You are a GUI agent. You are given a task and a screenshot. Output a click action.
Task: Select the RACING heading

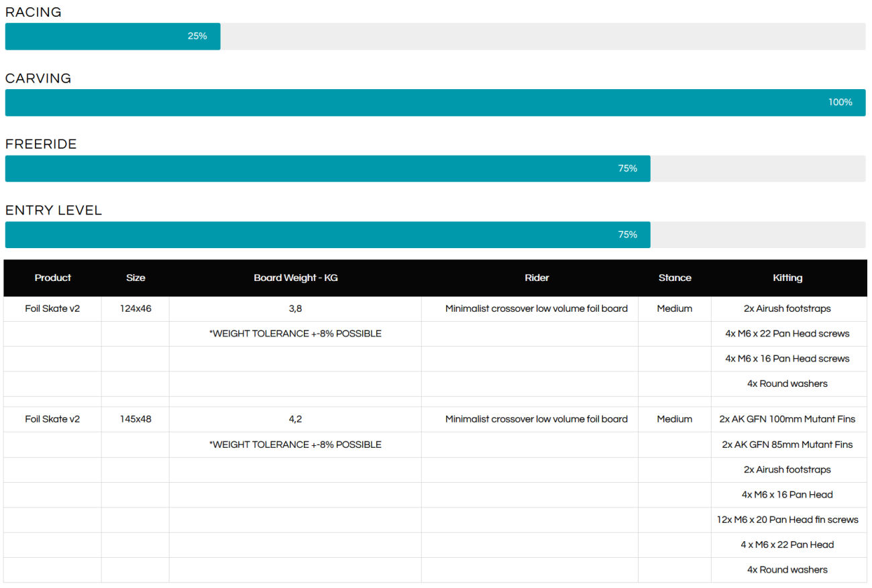tap(34, 12)
